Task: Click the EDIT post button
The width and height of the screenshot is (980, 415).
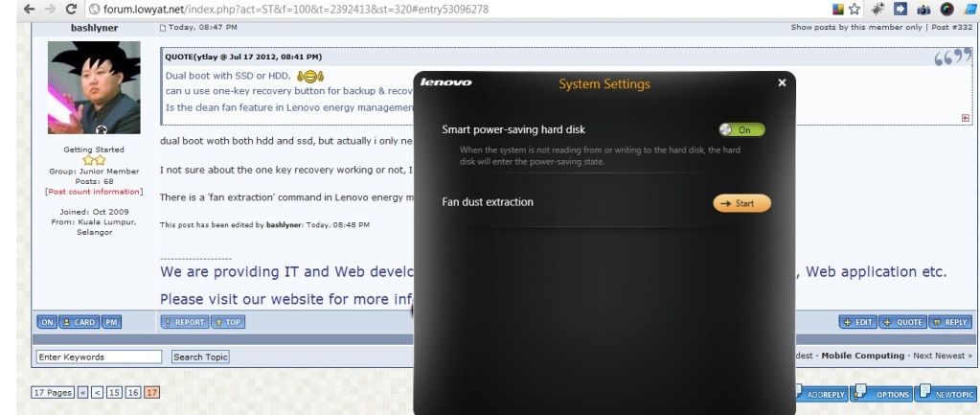Action: click(858, 322)
